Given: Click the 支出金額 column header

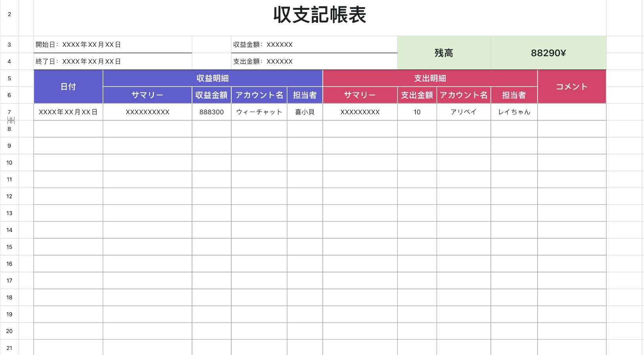Looking at the screenshot, I should (417, 95).
